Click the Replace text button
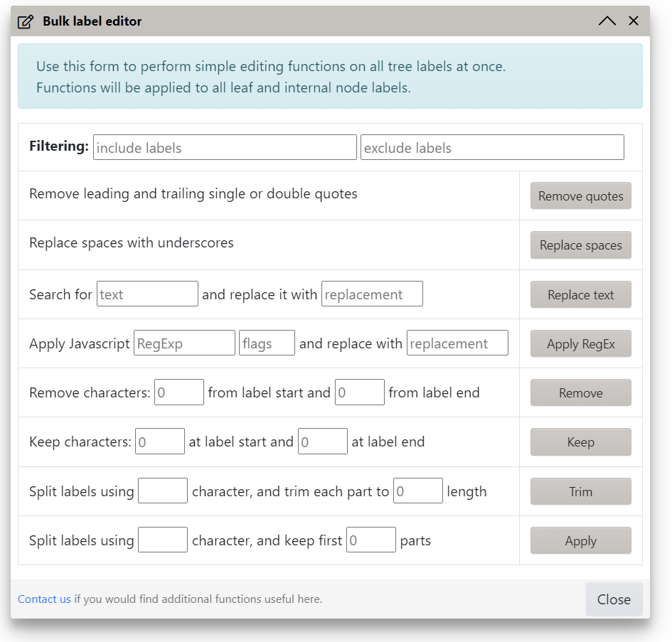 pyautogui.click(x=580, y=295)
